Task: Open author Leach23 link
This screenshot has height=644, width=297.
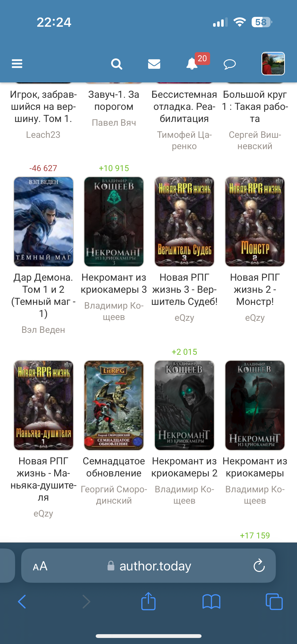Action: 43,135
